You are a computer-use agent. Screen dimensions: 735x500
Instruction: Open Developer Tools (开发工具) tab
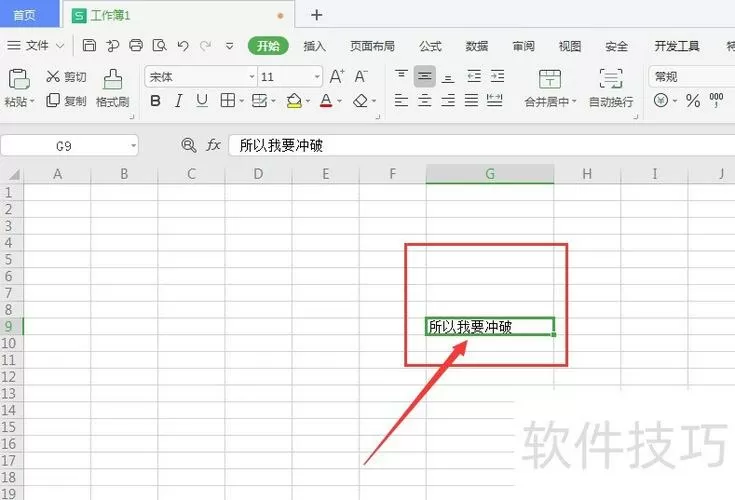(x=676, y=46)
